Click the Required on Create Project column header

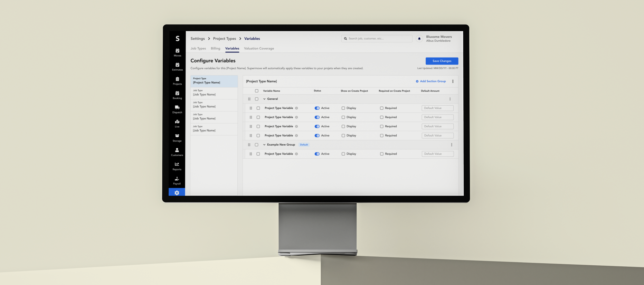coord(394,91)
